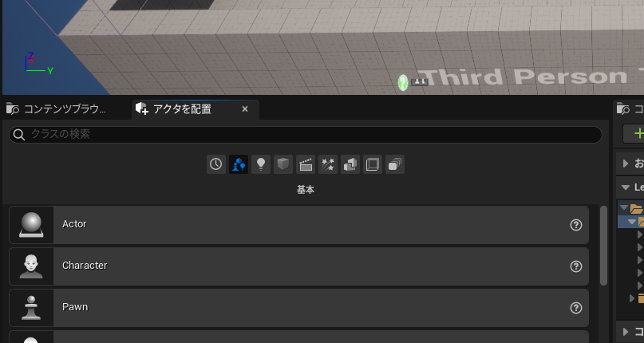Collapse the highlighted folder tree node
The height and width of the screenshot is (343, 644).
[x=632, y=222]
